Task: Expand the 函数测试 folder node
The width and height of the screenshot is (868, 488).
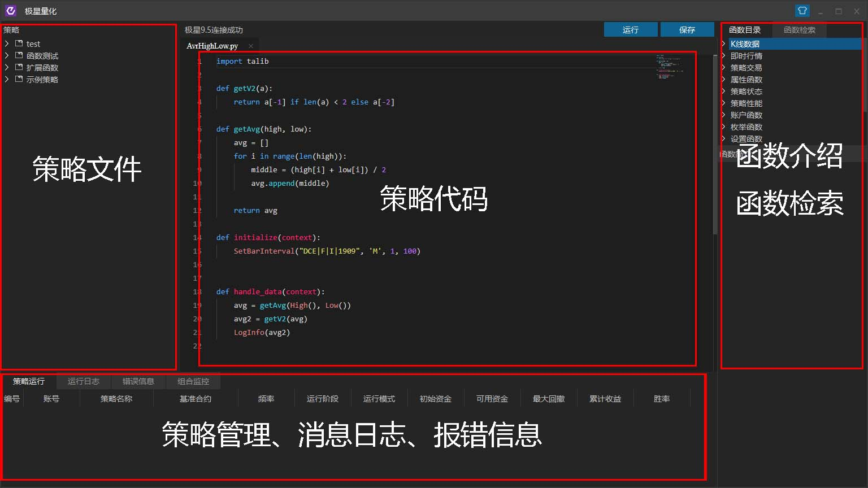Action: point(7,55)
